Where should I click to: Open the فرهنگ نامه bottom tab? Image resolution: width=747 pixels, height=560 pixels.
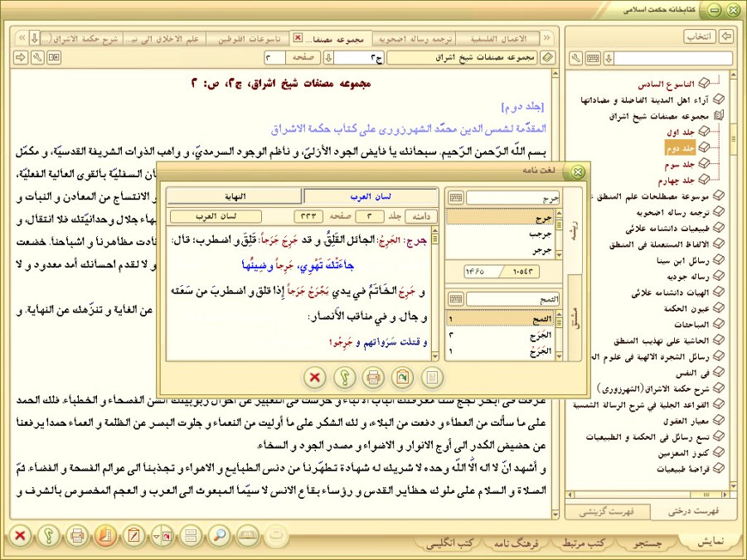[x=517, y=543]
